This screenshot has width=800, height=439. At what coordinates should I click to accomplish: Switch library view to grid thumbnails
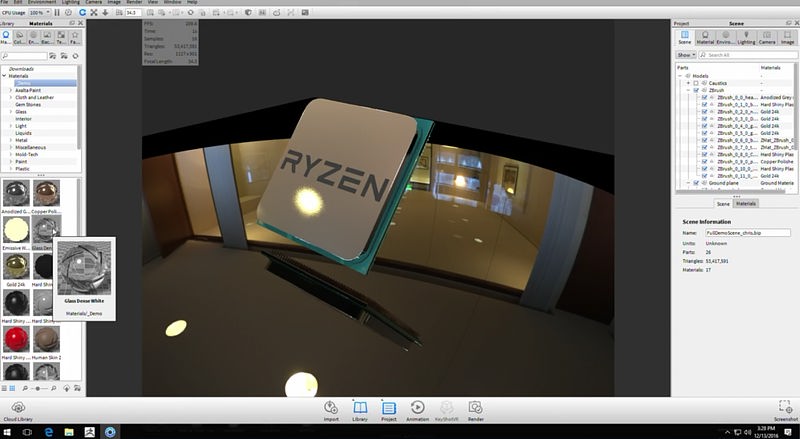coord(12,388)
